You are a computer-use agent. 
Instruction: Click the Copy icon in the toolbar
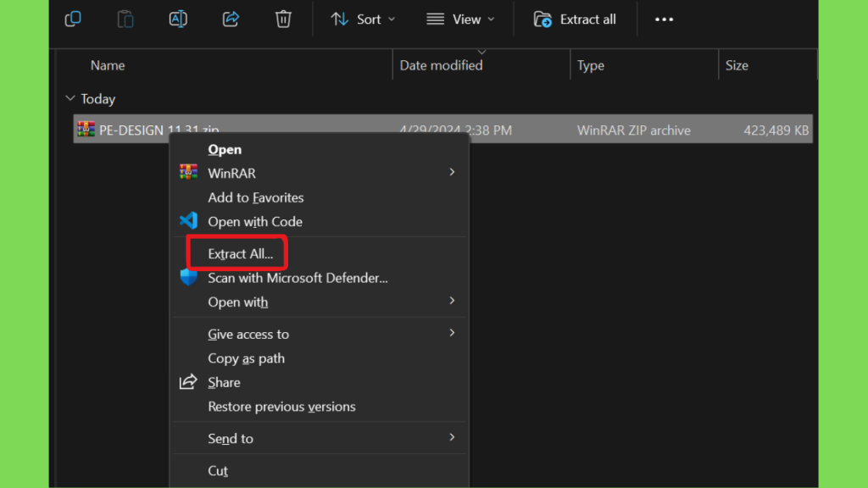[73, 19]
